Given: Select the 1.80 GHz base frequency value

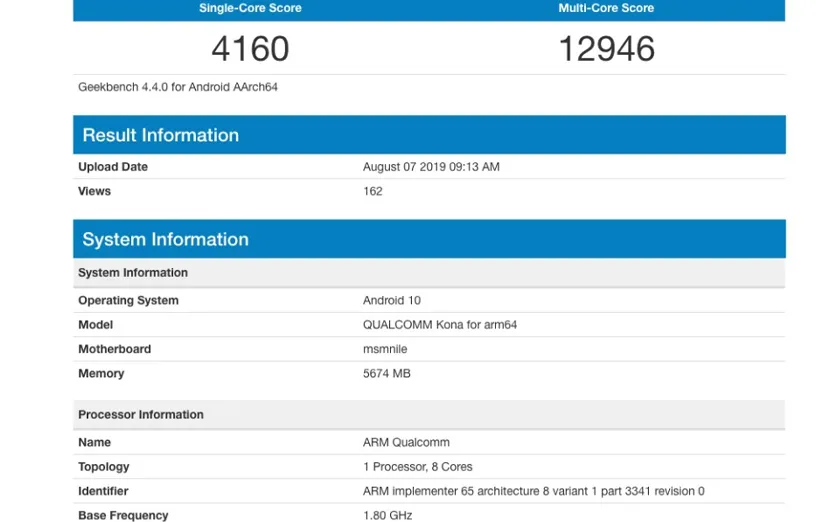Looking at the screenshot, I should pos(387,515).
